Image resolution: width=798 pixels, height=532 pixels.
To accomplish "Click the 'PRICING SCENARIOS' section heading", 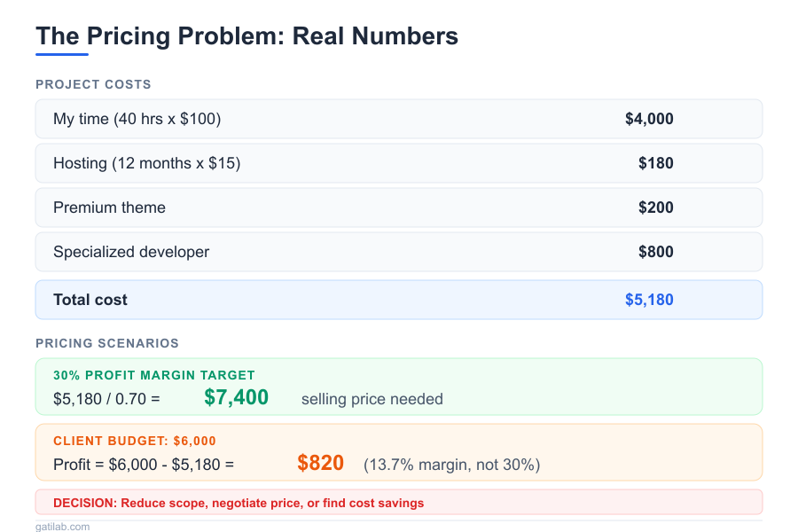I will click(x=107, y=343).
